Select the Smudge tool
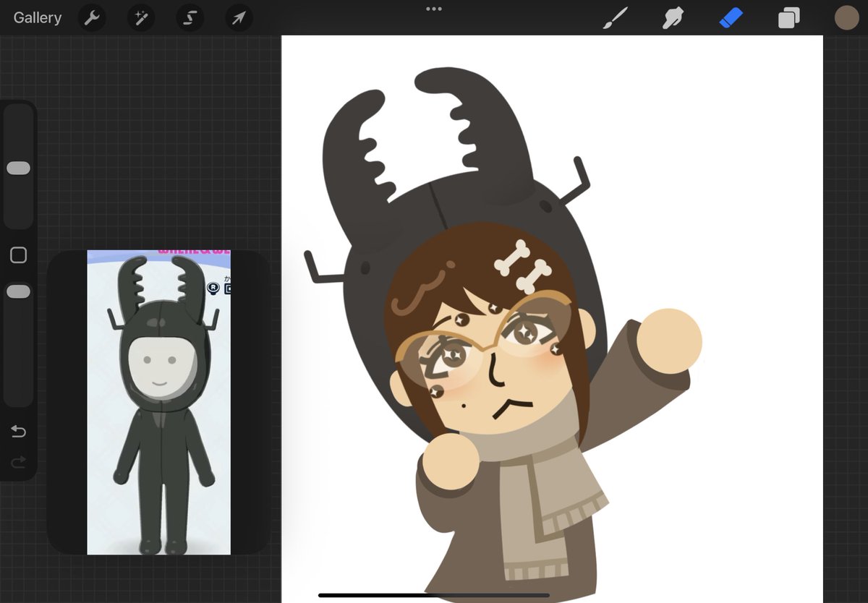This screenshot has height=603, width=868. point(673,18)
